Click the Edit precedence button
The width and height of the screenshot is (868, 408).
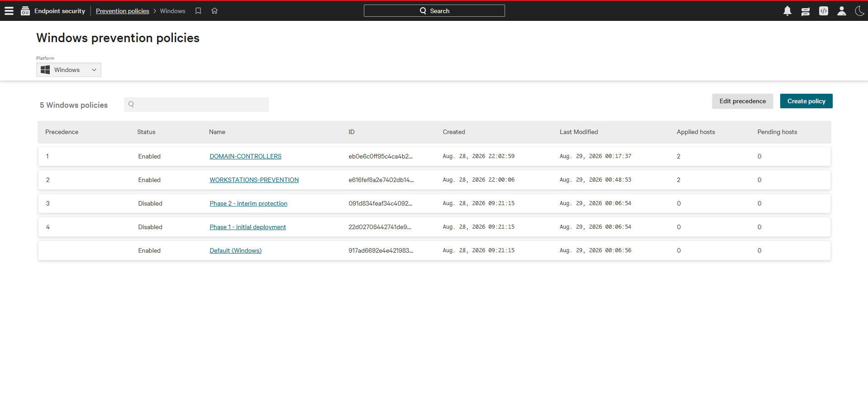click(x=743, y=101)
